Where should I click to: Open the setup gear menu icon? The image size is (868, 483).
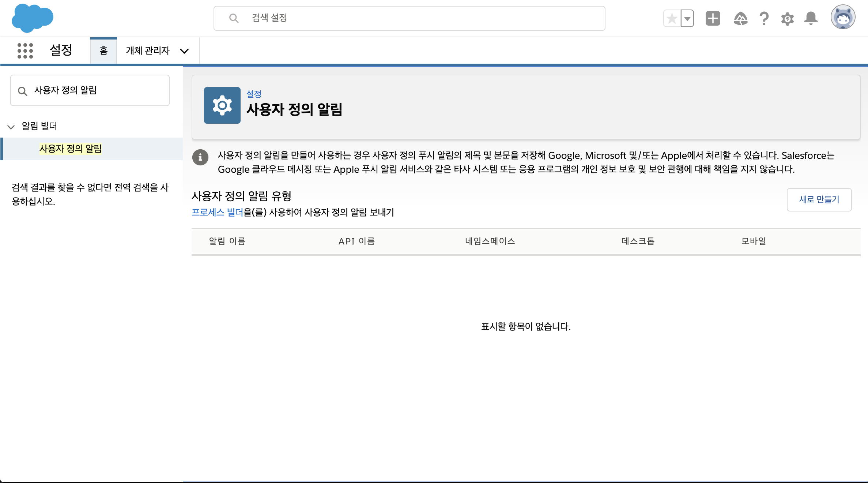(787, 18)
